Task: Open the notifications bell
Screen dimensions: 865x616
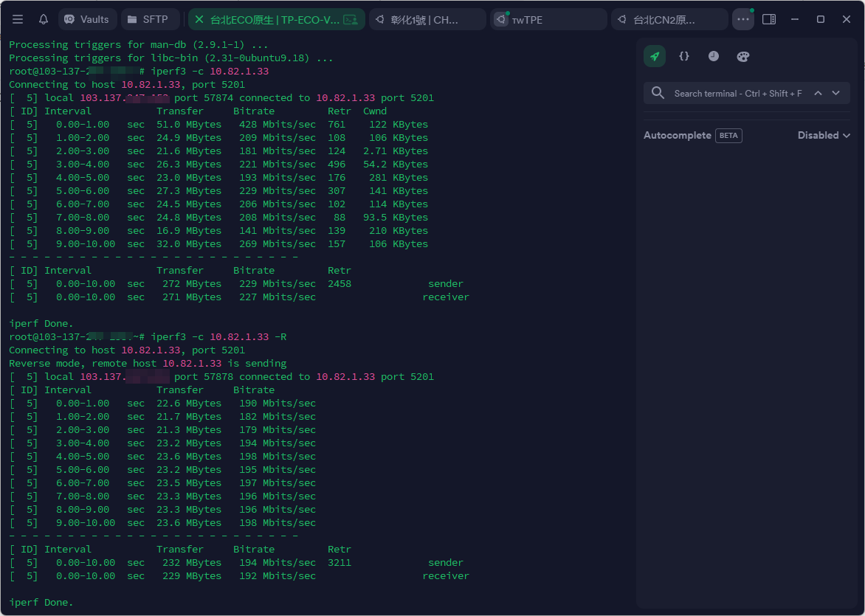Action: (44, 19)
